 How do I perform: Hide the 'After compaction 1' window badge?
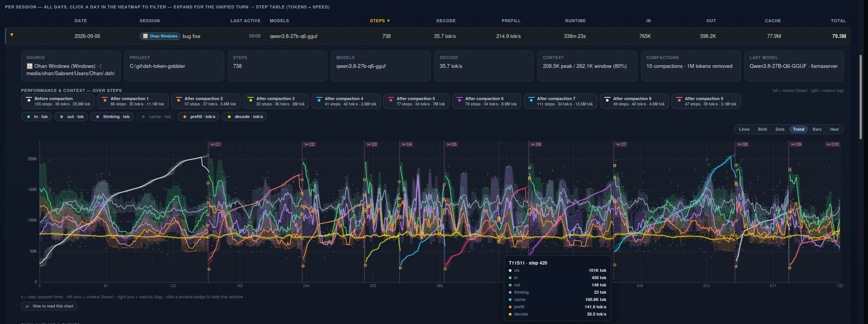pyautogui.click(x=133, y=101)
